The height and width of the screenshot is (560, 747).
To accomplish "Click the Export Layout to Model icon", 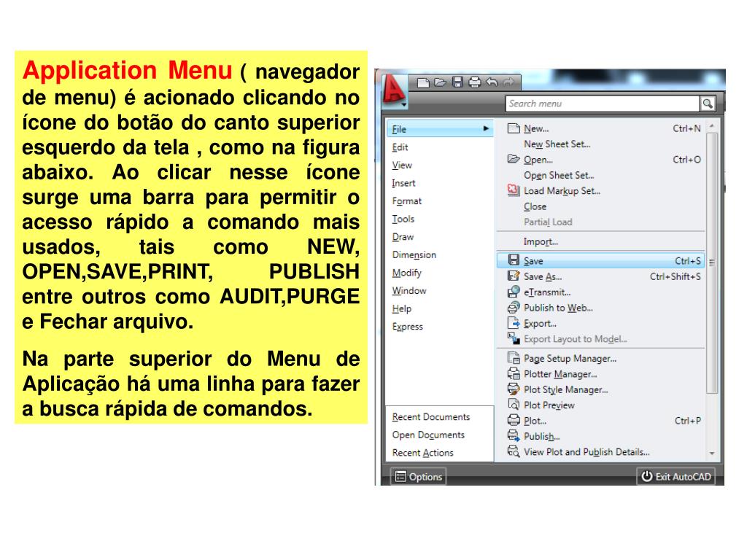I will pos(514,338).
